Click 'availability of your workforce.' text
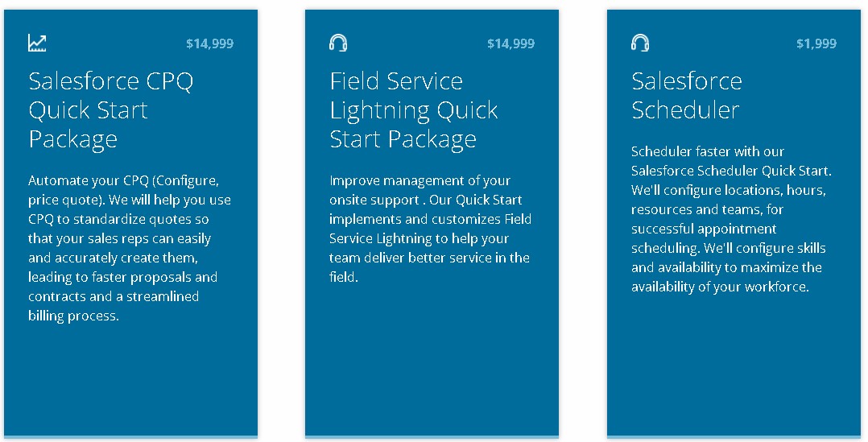This screenshot has width=868, height=442. [x=720, y=287]
